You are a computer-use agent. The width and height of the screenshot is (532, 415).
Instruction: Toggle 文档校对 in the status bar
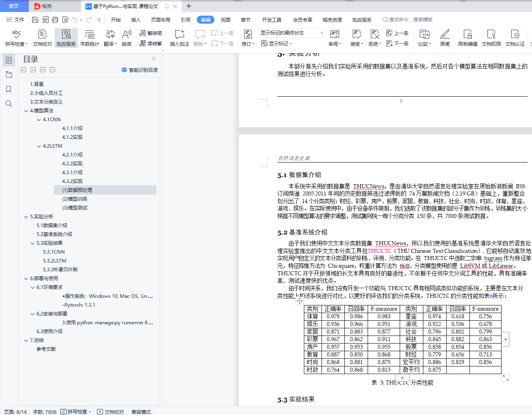coord(111,412)
